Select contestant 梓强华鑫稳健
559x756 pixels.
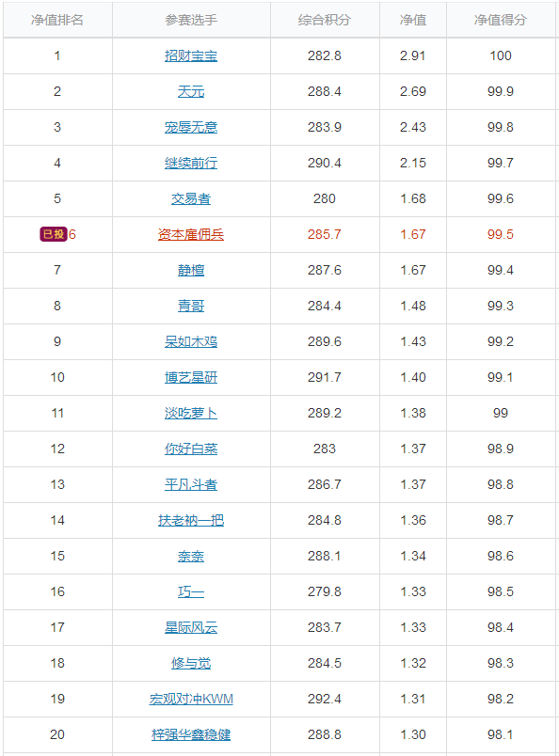coord(191,734)
